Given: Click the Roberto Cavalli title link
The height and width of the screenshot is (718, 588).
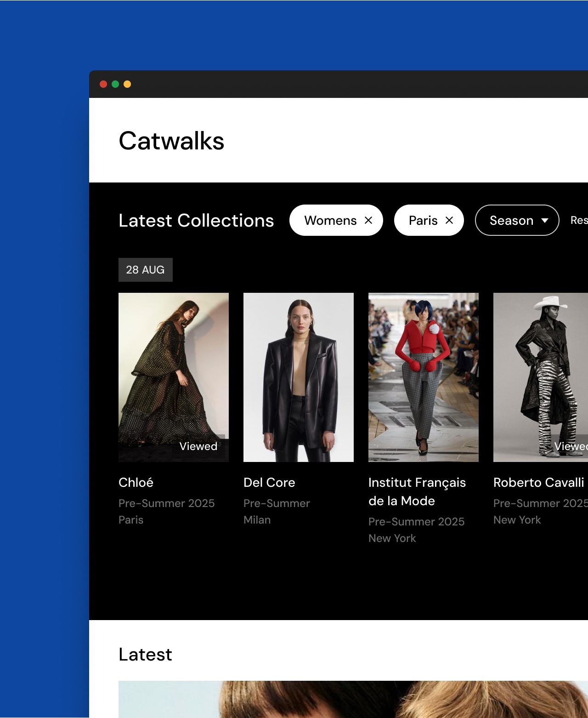Looking at the screenshot, I should pyautogui.click(x=539, y=482).
